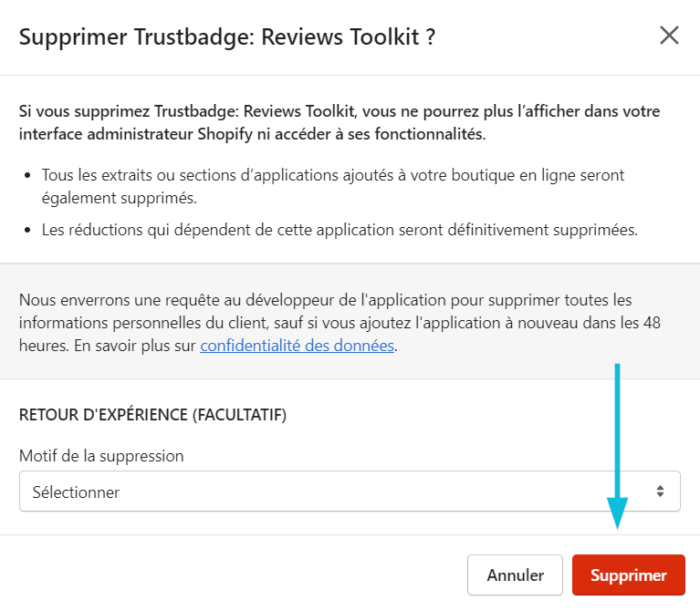Viewport: 700px width, 611px height.
Task: Click the dialog title Supprimer Trustbadge: Reviews Toolkit
Action: pos(226,36)
